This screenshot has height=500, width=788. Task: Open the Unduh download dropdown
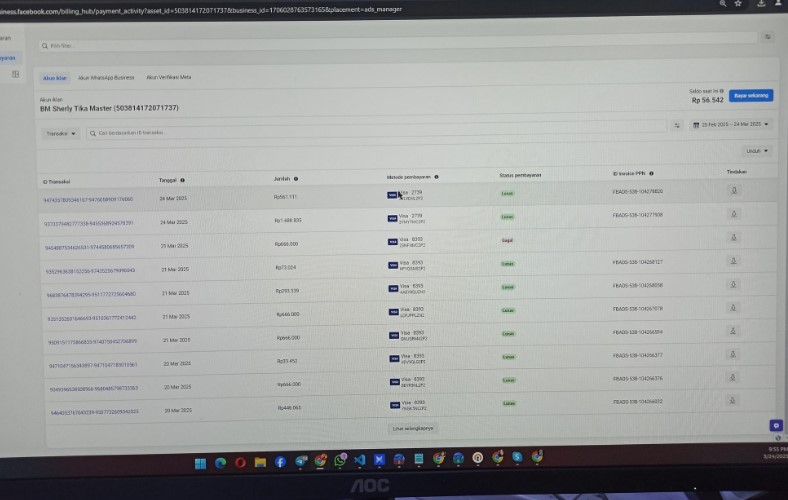tap(755, 151)
